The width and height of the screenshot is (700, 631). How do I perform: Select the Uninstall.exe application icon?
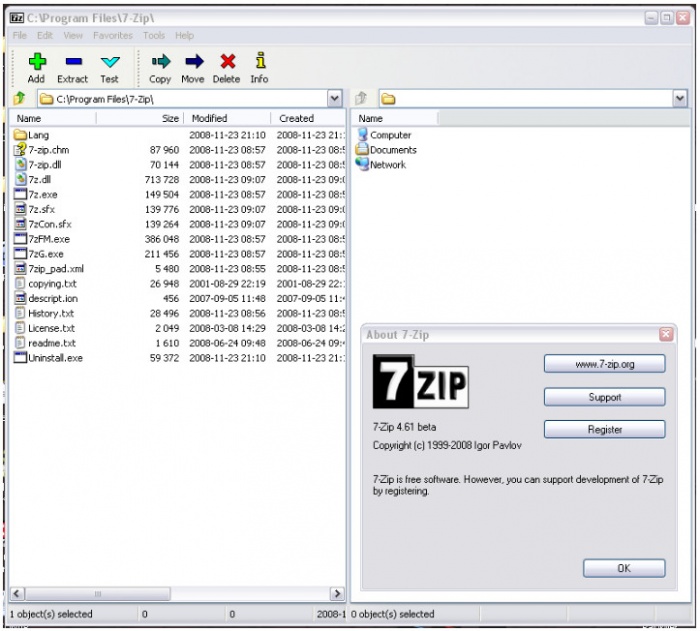[x=20, y=358]
